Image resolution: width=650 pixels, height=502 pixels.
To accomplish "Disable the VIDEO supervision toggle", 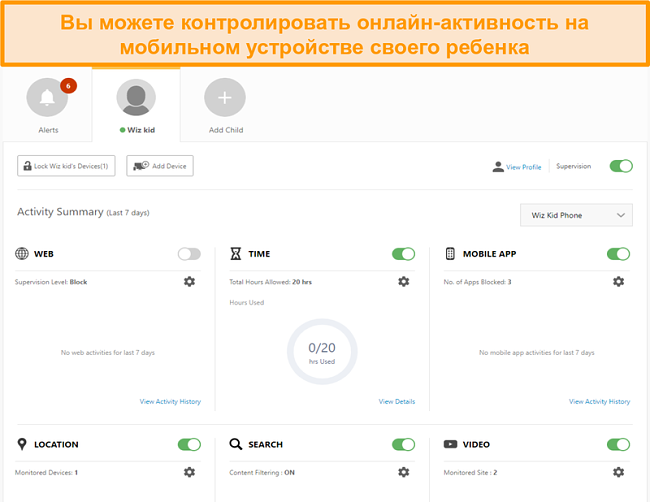I will coord(618,444).
